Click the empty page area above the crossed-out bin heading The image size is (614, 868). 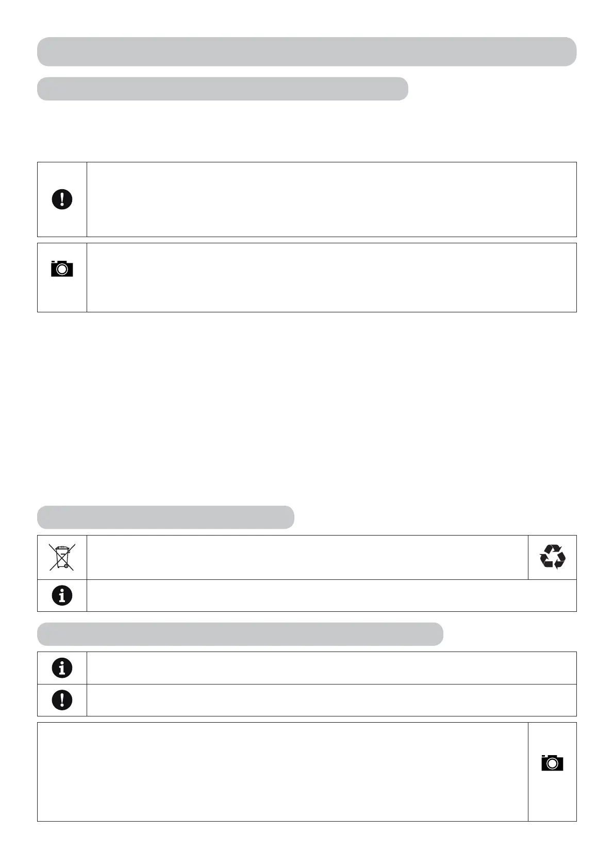coord(306,407)
